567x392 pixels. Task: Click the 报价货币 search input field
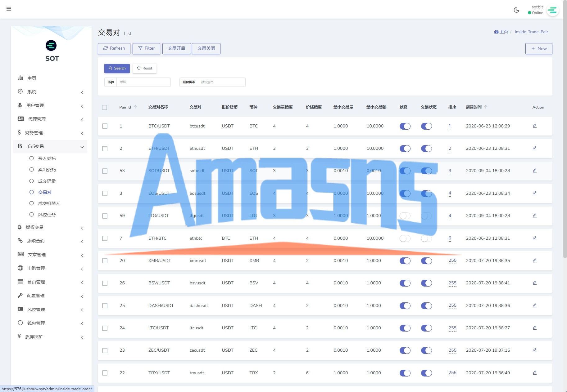[222, 82]
